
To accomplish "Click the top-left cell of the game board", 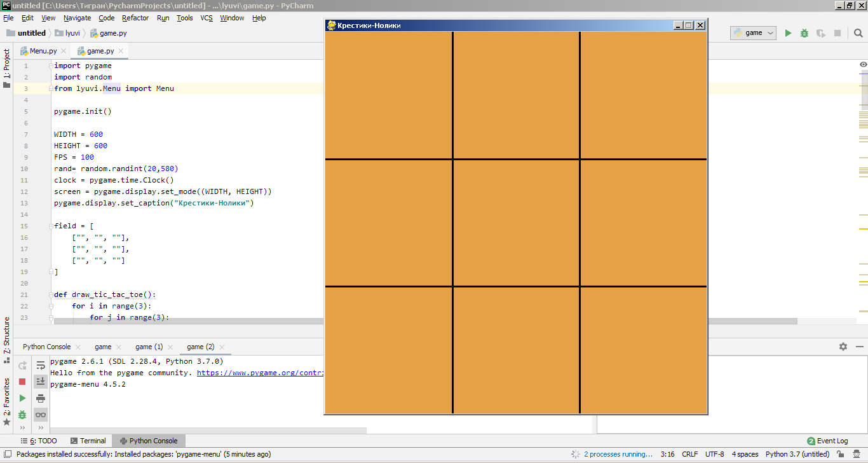I will click(x=388, y=95).
